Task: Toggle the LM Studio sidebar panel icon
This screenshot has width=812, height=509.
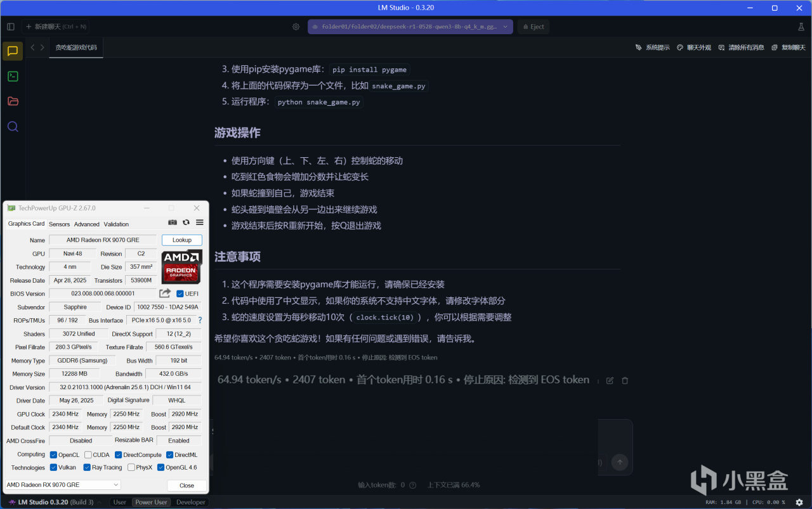Action: click(11, 27)
